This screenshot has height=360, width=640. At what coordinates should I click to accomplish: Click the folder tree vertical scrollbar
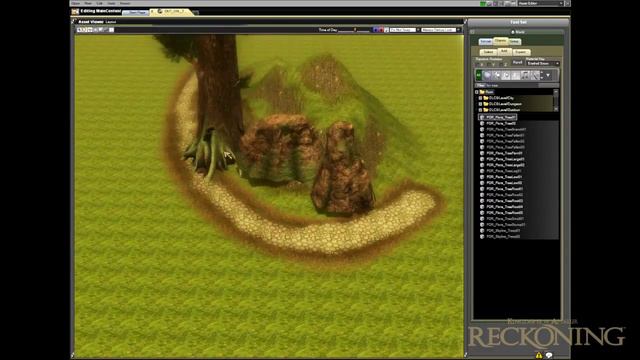coord(556,100)
